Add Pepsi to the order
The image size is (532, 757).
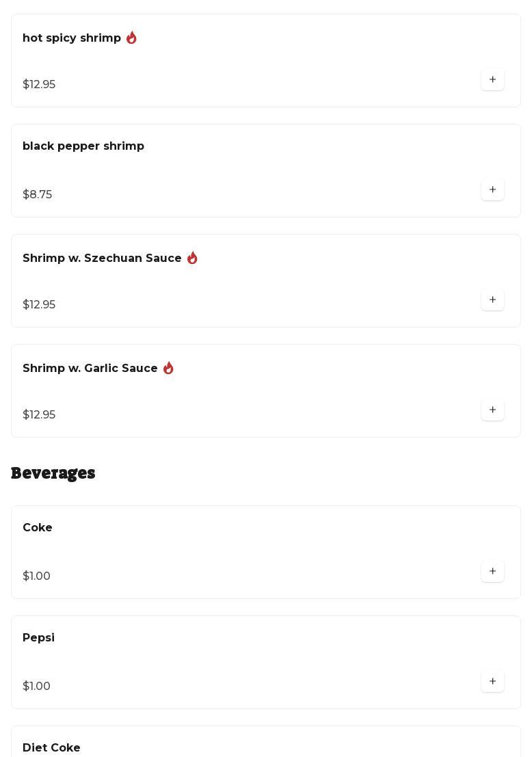coord(492,682)
